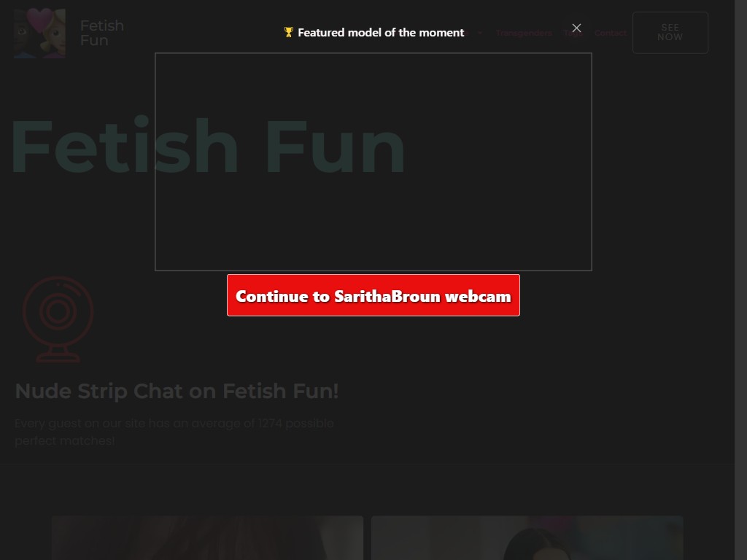Click the couple-with-heart site logo icon
The image size is (747, 560).
point(39,33)
